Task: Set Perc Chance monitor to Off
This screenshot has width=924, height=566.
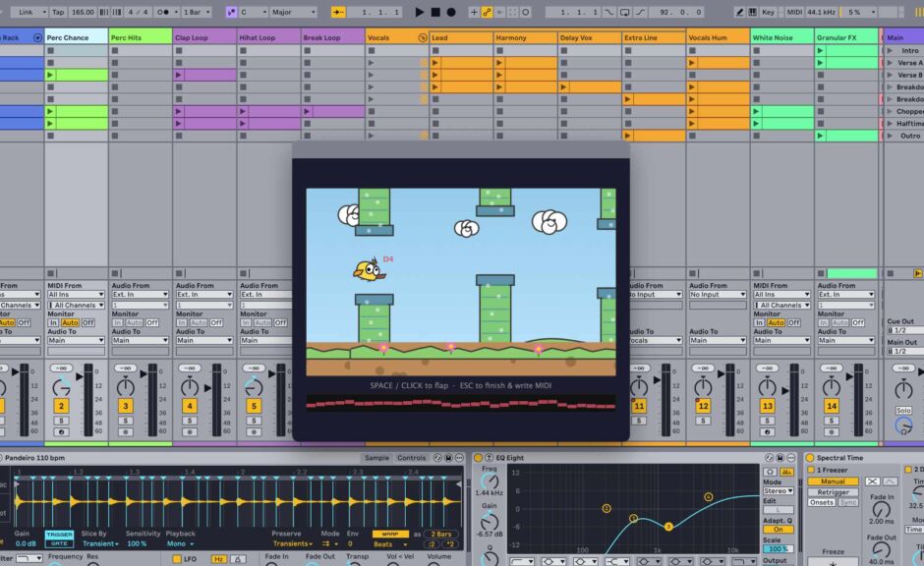Action: pyautogui.click(x=88, y=322)
